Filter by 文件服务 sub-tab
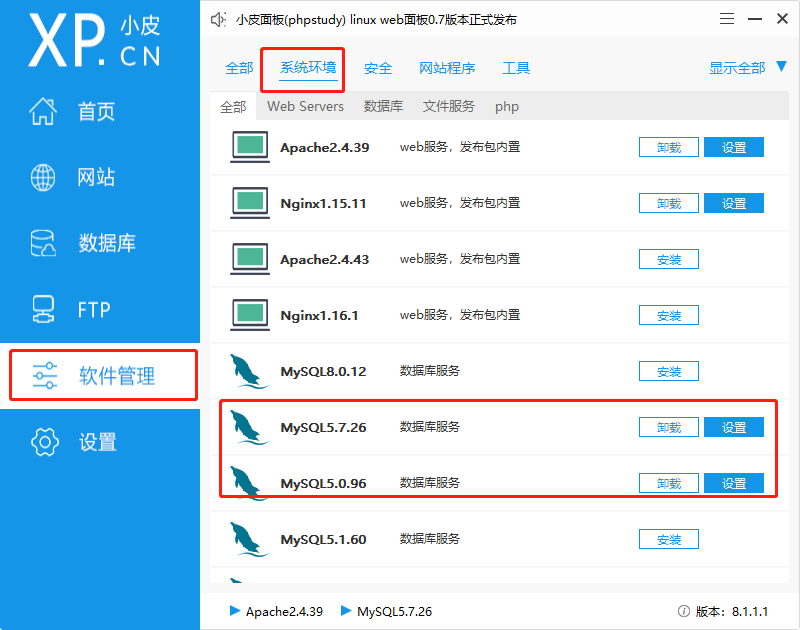The width and height of the screenshot is (800, 630). click(448, 107)
